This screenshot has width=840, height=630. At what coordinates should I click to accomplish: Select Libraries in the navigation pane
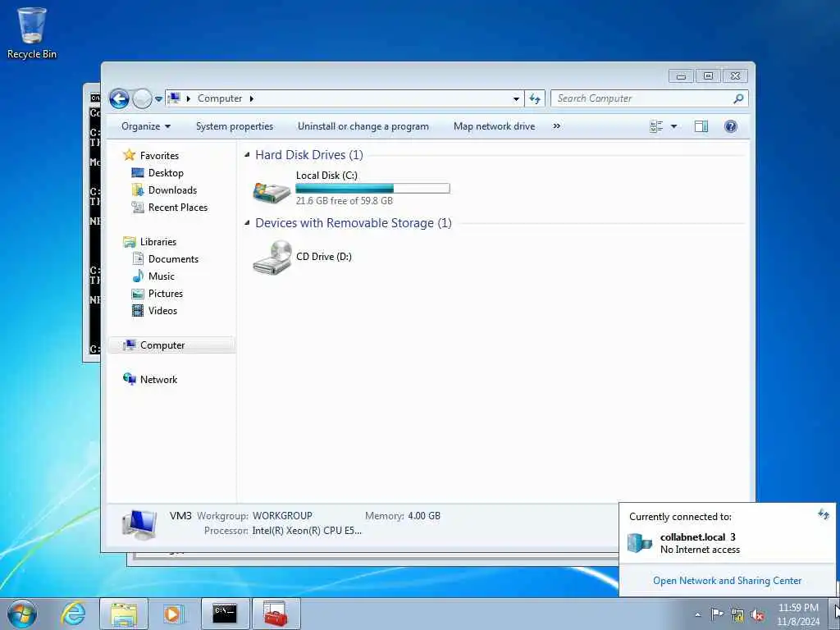tap(158, 242)
